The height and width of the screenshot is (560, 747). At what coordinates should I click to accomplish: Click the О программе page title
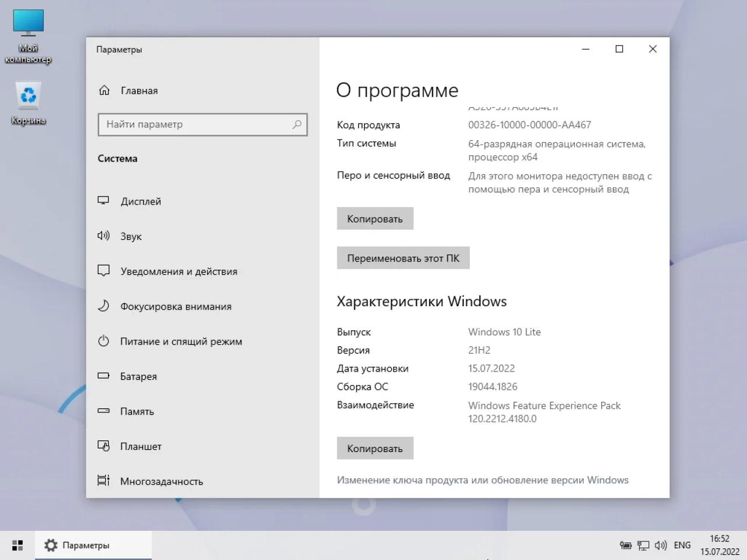click(397, 90)
